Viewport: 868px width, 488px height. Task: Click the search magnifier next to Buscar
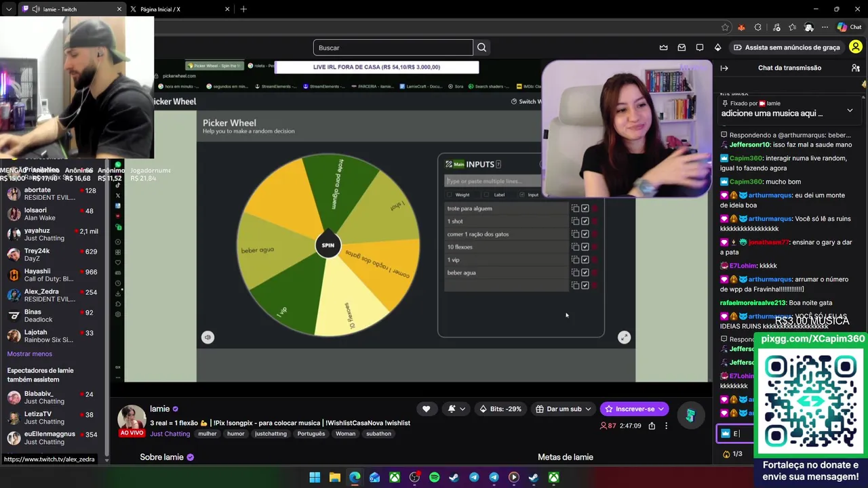pos(481,47)
